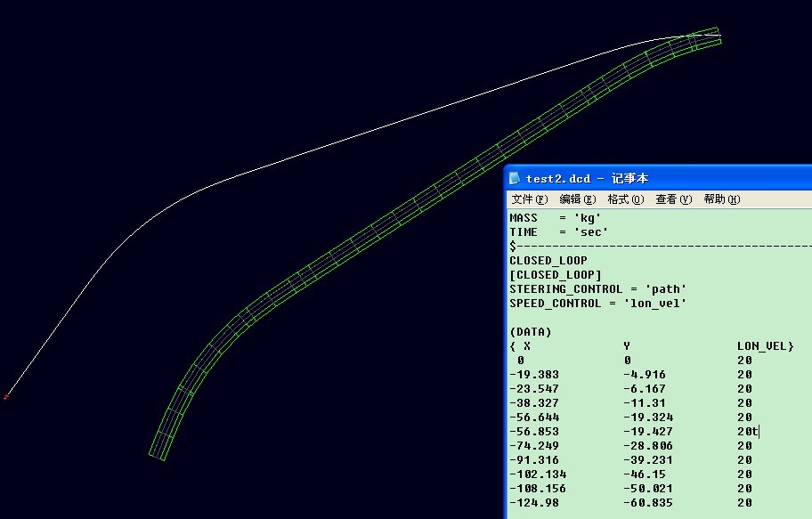Click the text TIME = 'sec'
This screenshot has width=812, height=519.
pyautogui.click(x=558, y=232)
